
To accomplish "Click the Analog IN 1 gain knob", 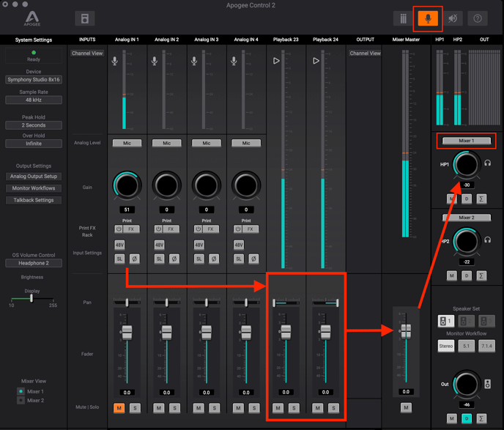I will [127, 185].
